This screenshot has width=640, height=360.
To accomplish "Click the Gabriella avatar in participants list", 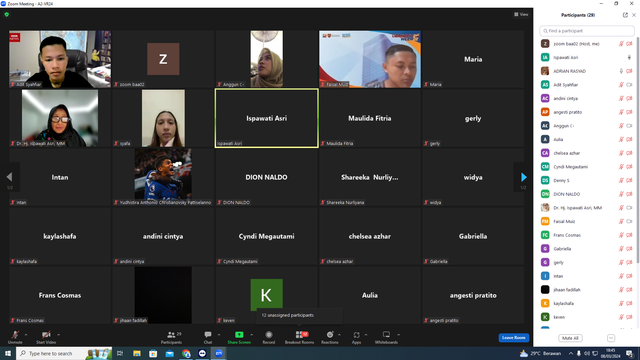I will pos(545,249).
